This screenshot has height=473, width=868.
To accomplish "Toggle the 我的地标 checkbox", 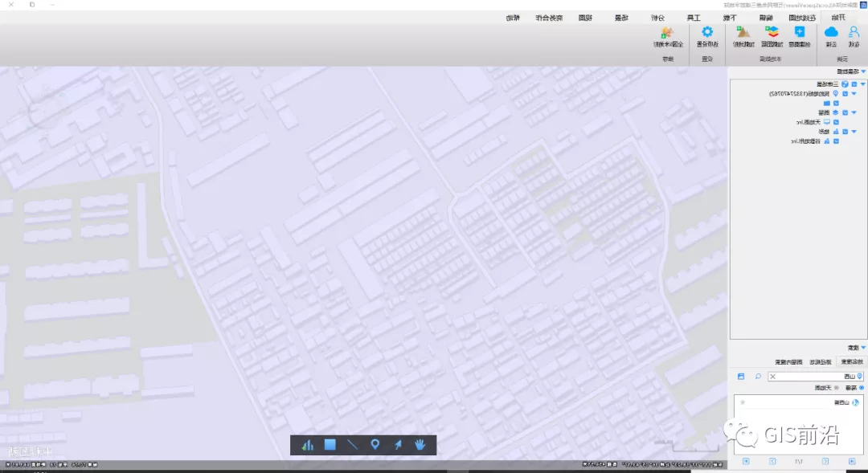I will 845,93.
